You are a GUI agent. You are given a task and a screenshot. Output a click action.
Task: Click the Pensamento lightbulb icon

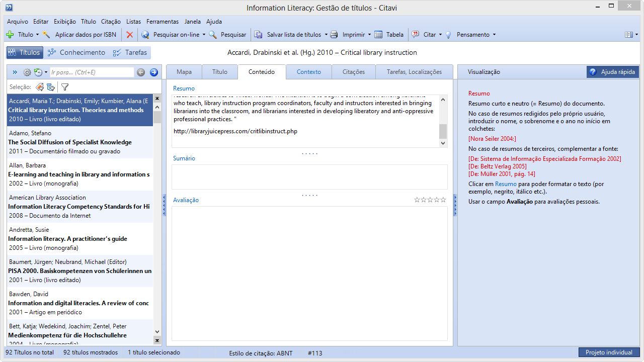pos(448,35)
